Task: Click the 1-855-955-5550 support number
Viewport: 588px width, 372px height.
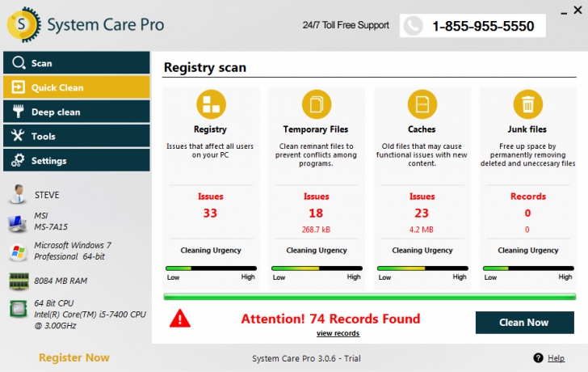Action: click(x=483, y=26)
